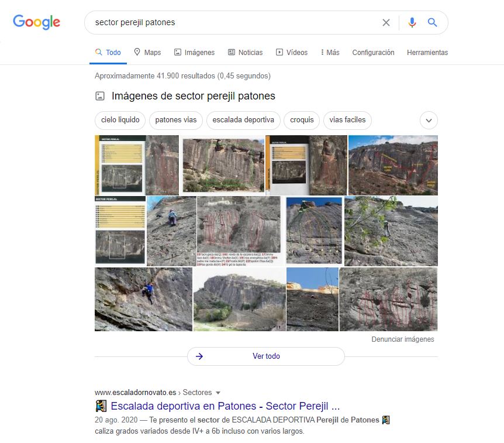Screen dimensions: 504x443
Task: Expand the Más menu
Action: pos(330,53)
